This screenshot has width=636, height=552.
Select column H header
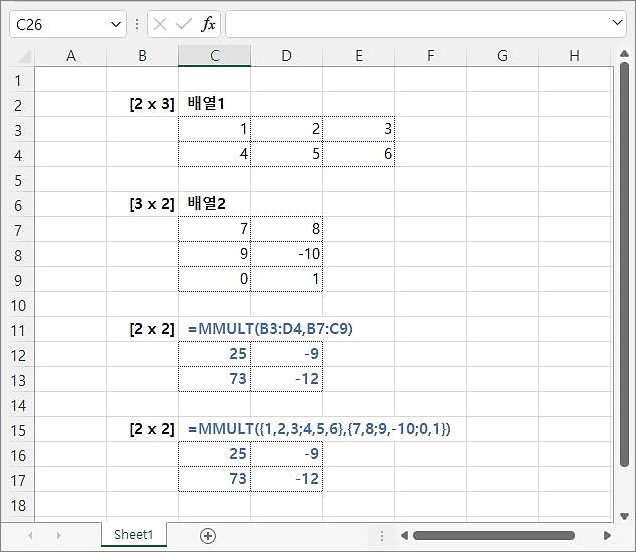click(x=574, y=56)
